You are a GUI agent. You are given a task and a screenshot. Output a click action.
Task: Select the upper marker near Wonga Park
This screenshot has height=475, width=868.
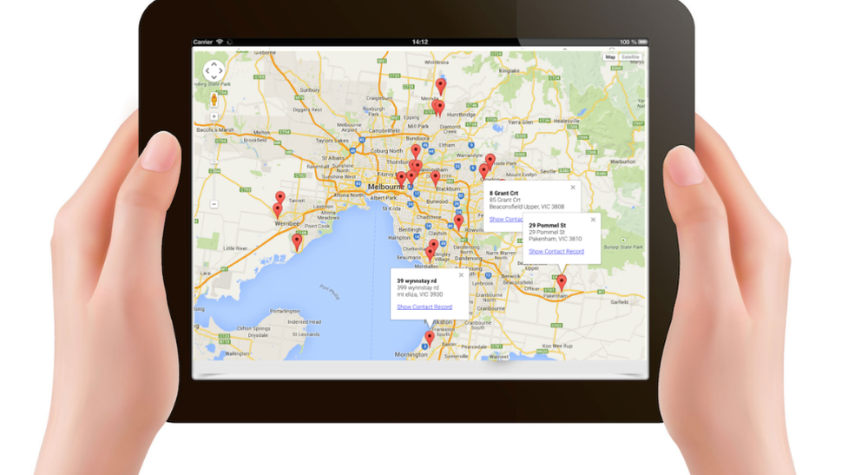click(x=490, y=162)
